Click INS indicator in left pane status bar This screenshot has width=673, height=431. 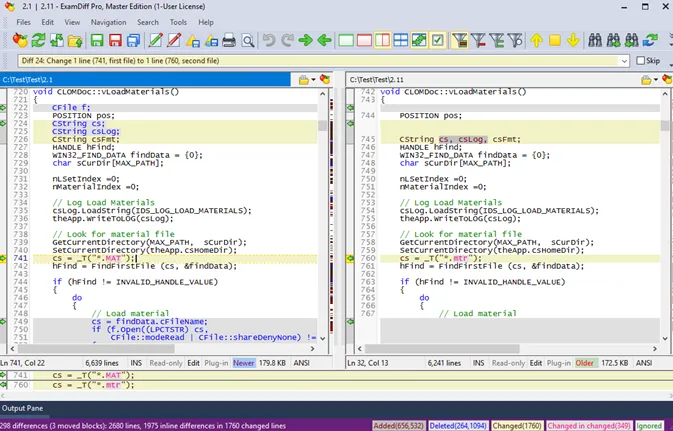tap(136, 363)
